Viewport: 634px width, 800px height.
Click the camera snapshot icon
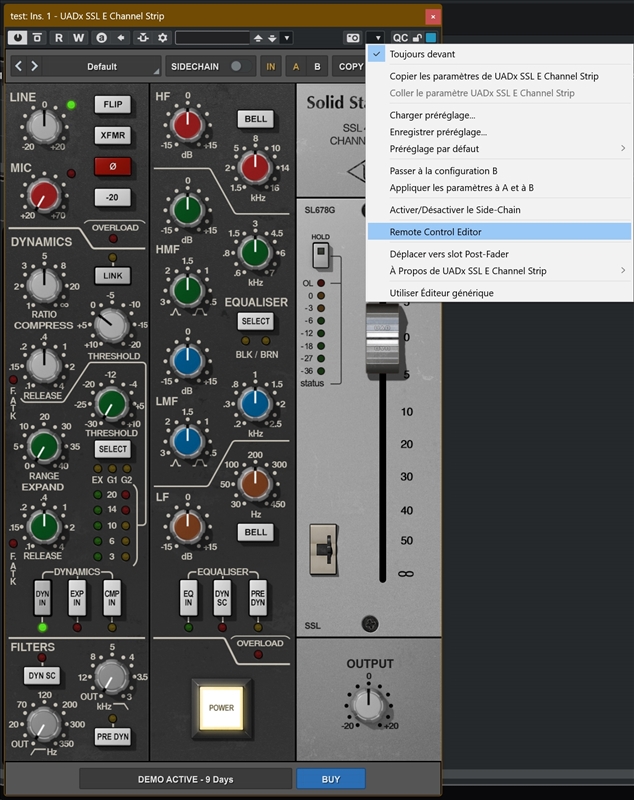click(352, 38)
